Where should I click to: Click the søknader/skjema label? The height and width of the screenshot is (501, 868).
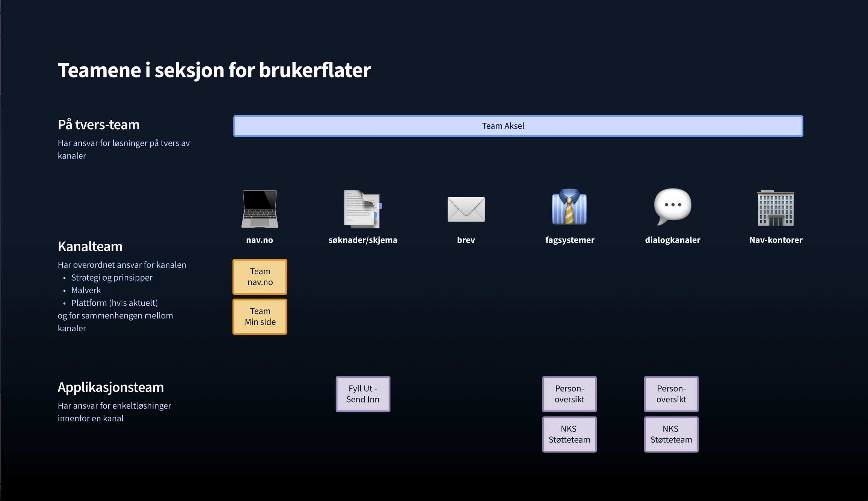(x=363, y=240)
